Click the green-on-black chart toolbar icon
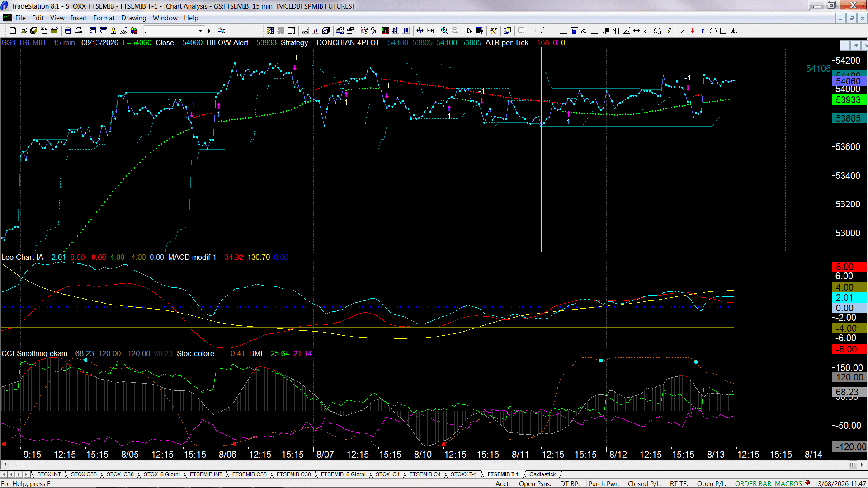 (385, 31)
